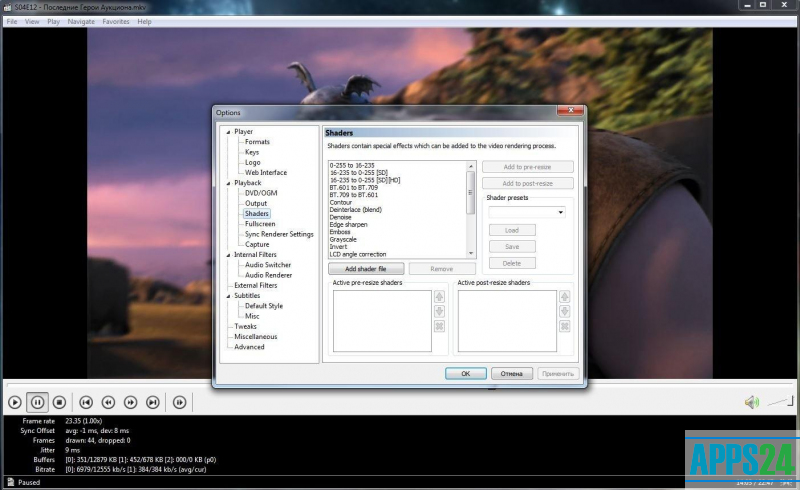
Task: Click the shader list's scroll-down arrow
Action: coord(471,254)
